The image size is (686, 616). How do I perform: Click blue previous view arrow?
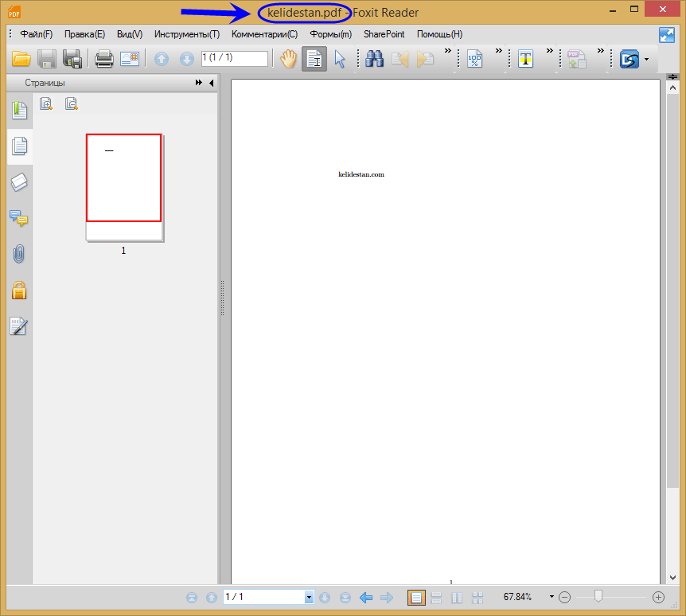point(366,598)
